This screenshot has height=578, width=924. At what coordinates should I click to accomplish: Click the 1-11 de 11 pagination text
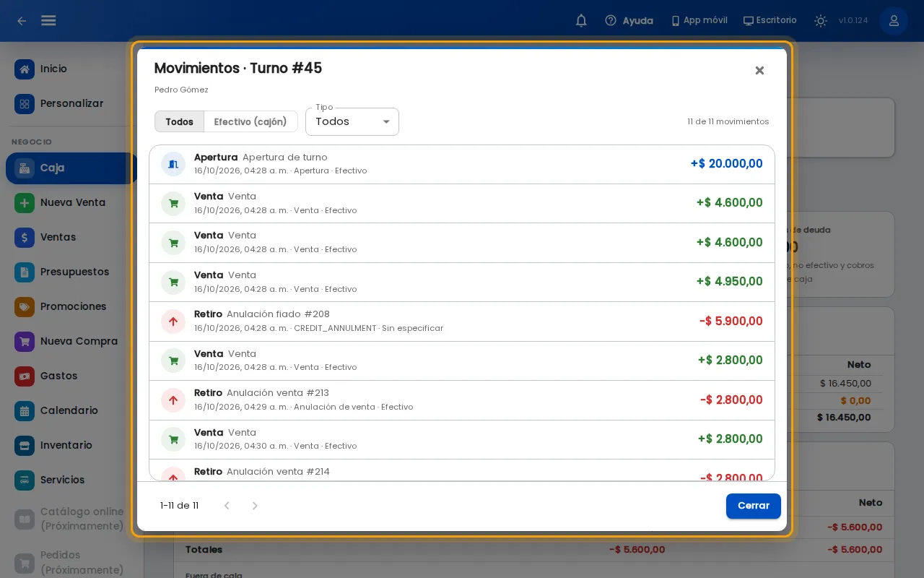pos(179,506)
